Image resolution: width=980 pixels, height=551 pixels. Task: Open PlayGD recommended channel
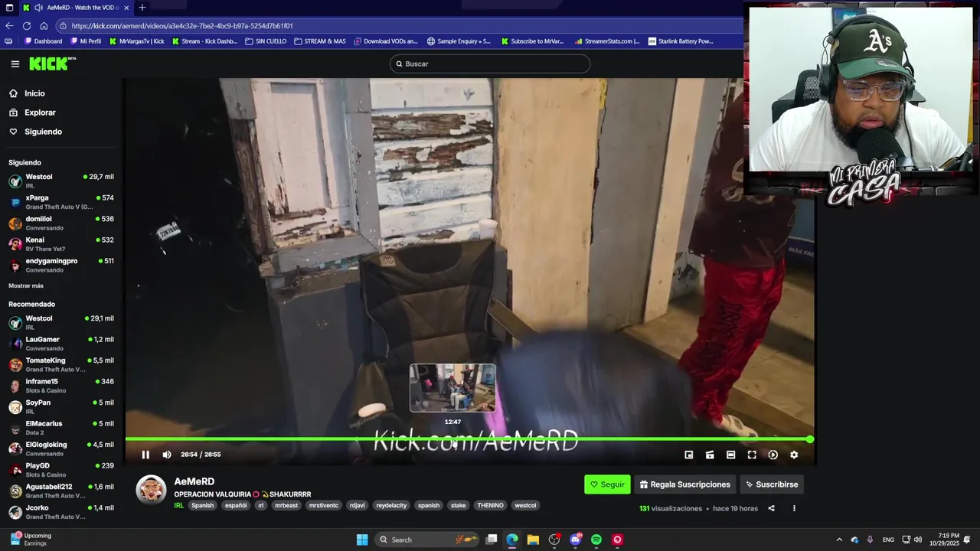coord(61,470)
